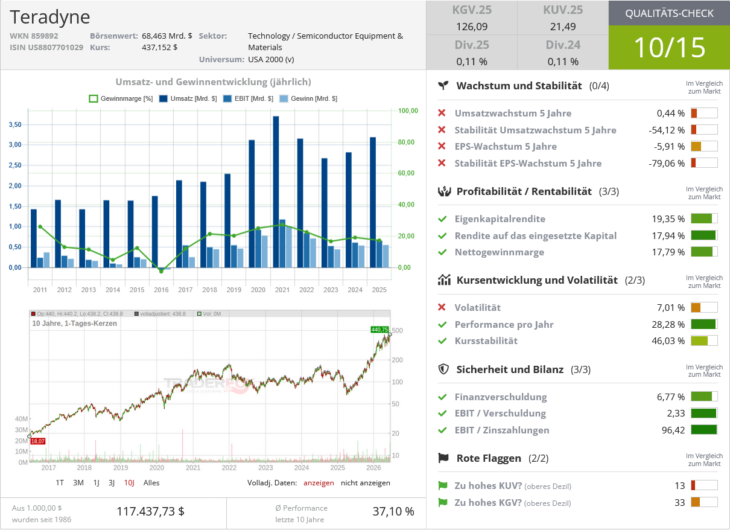Viewport: 730px width, 530px height.
Task: Show full history with Alles range
Action: (151, 483)
